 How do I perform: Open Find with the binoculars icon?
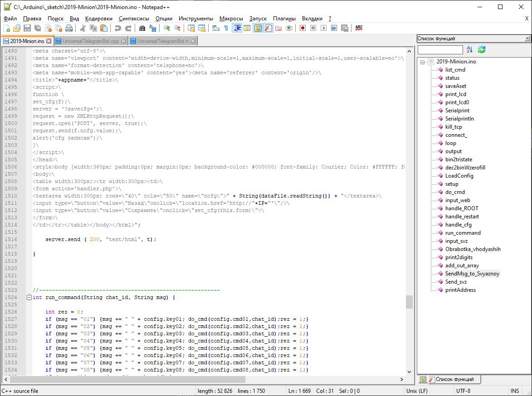(142, 28)
